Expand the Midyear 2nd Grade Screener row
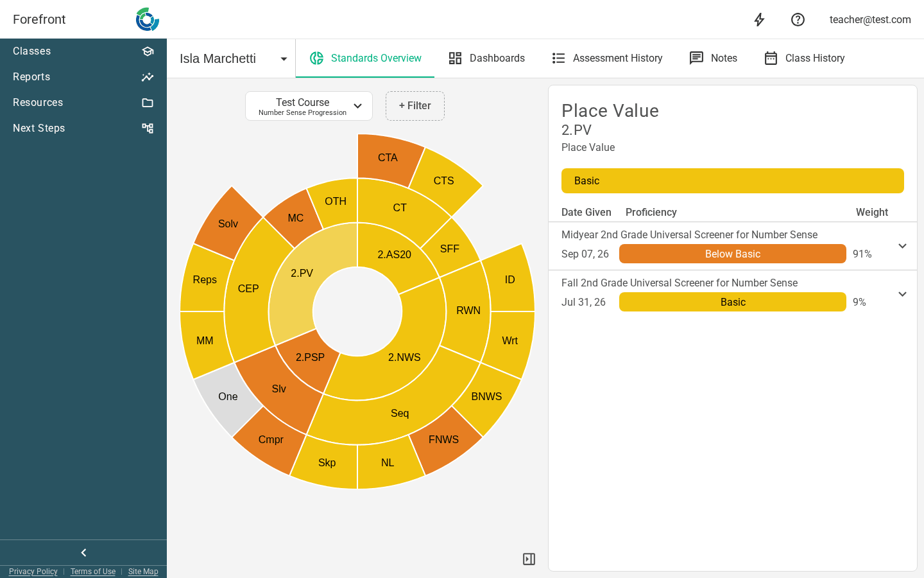924x578 pixels. [x=902, y=246]
